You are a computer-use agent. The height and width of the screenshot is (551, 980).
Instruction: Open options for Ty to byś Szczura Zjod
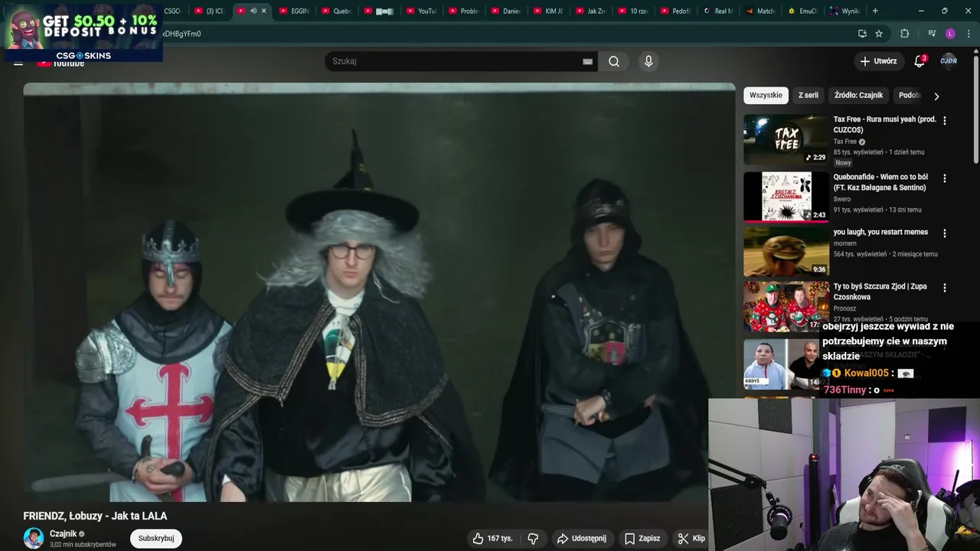pos(944,288)
